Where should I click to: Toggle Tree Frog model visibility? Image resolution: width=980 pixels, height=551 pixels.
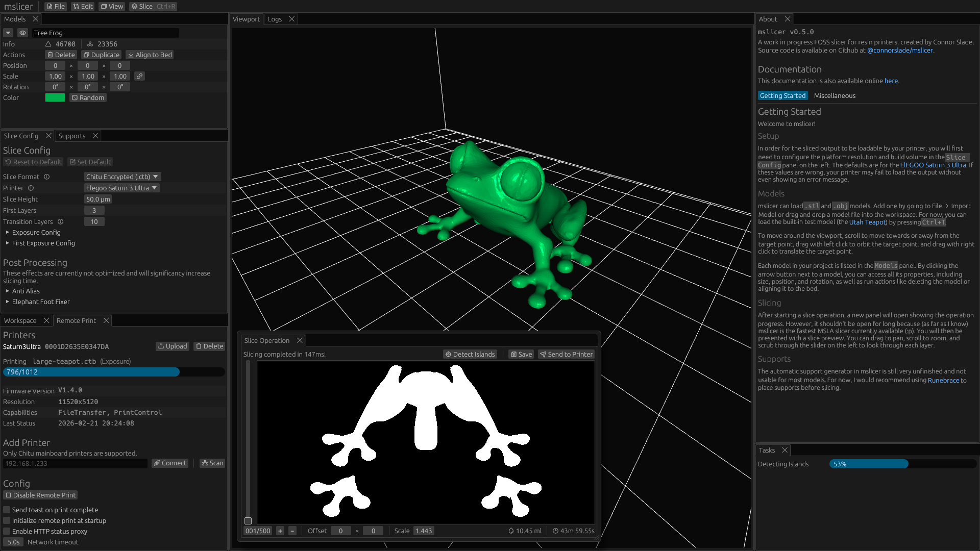[22, 33]
